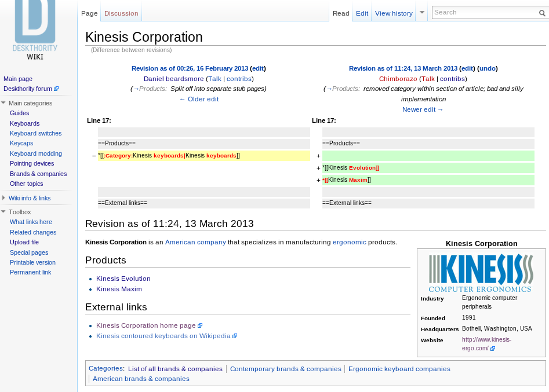Select the View history tab

393,13
